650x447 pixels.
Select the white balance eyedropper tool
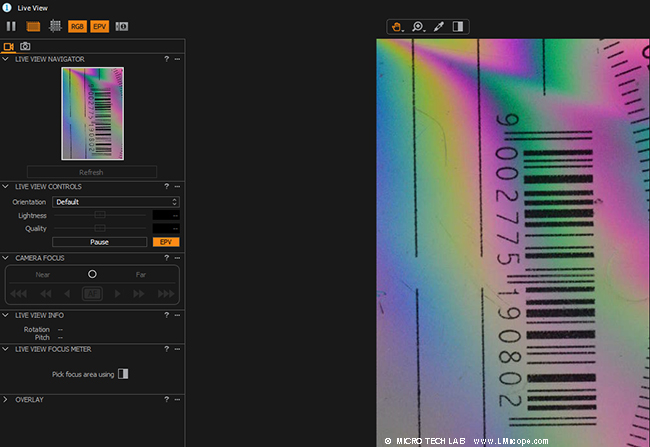tap(439, 27)
